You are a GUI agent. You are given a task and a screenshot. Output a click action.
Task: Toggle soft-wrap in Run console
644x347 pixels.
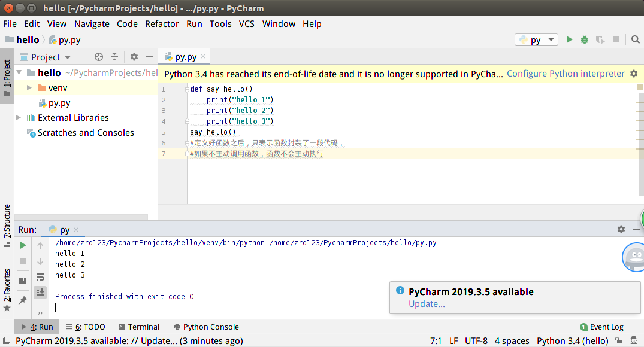[40, 277]
